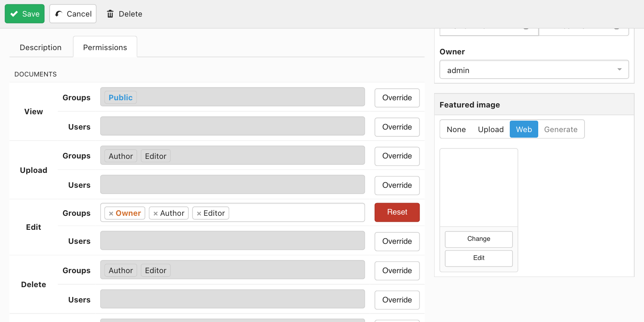Click the green Save button

(25, 14)
